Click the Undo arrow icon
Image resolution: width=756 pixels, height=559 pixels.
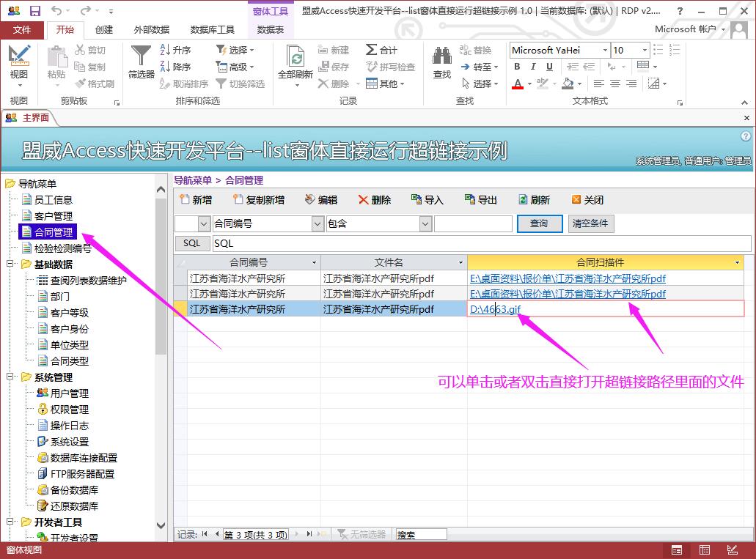pos(56,10)
